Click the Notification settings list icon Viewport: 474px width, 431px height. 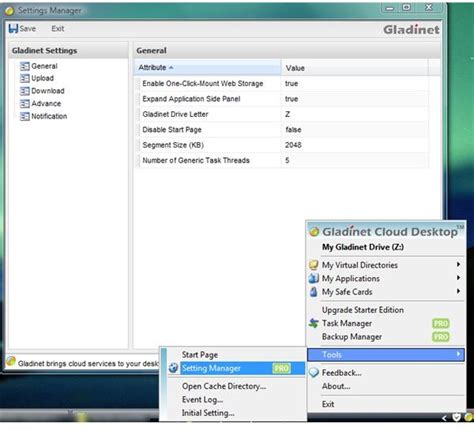pyautogui.click(x=24, y=116)
